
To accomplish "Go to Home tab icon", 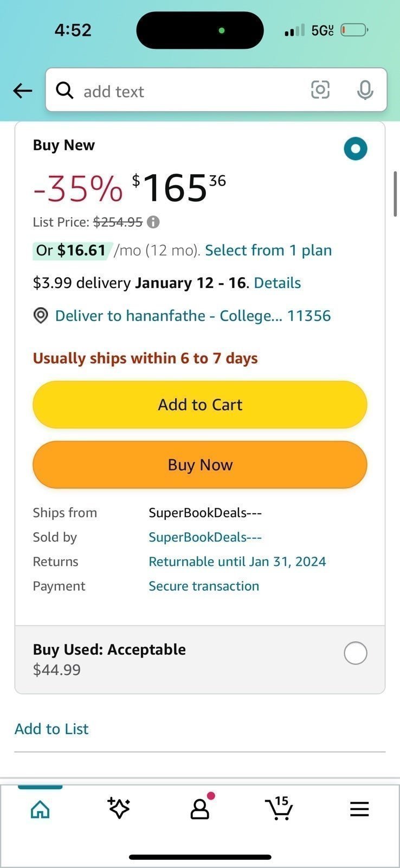I will pos(40,809).
